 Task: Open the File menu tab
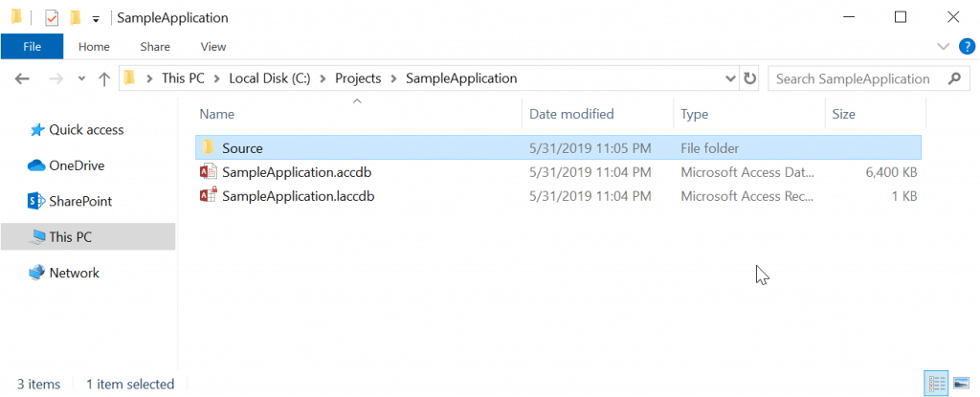click(x=32, y=46)
